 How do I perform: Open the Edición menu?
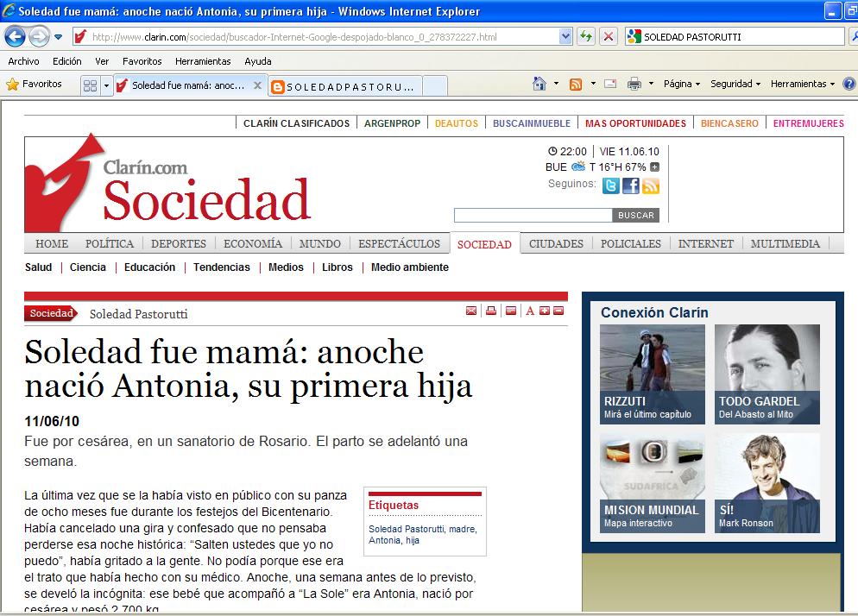[66, 61]
